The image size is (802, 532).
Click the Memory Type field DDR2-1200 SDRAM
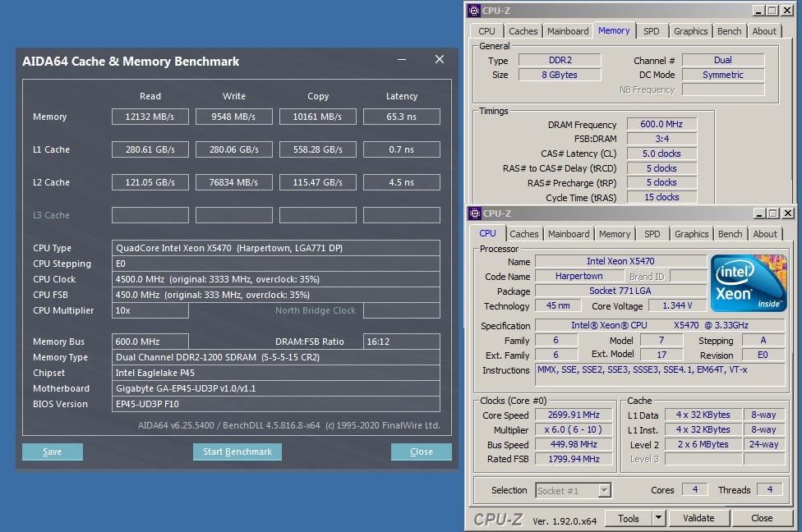(276, 357)
